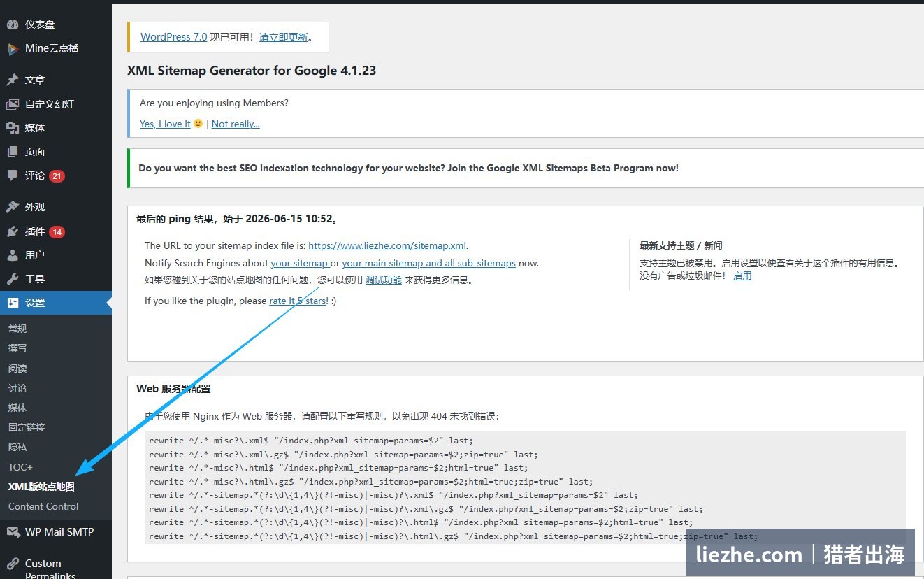Click 调试功能 debug link
Viewport: 924px width, 579px height.
(384, 280)
